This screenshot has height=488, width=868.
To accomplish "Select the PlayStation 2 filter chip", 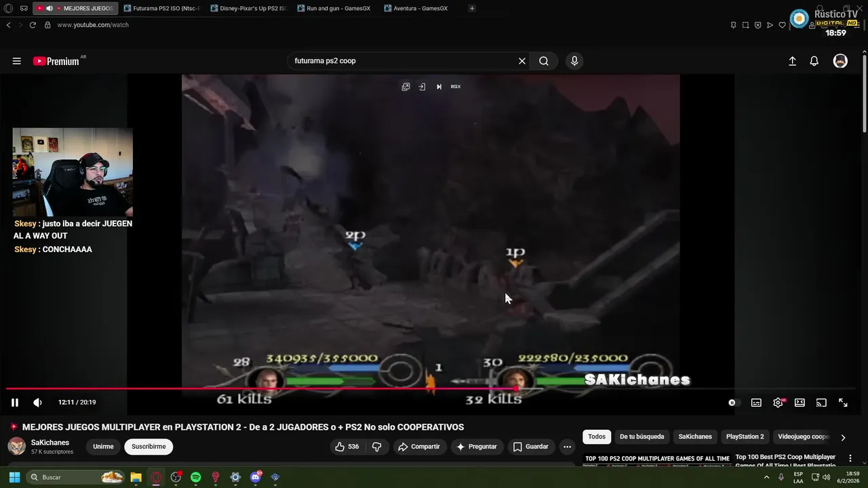I will coord(745,437).
